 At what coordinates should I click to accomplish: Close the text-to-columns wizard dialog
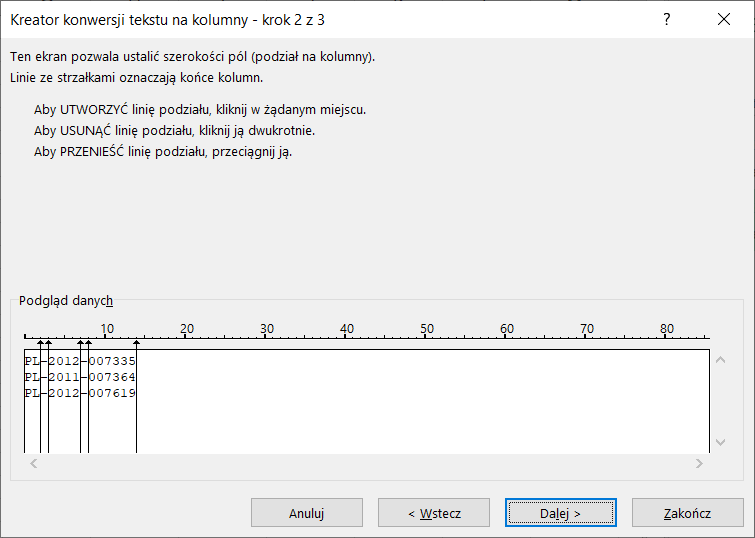pyautogui.click(x=723, y=19)
